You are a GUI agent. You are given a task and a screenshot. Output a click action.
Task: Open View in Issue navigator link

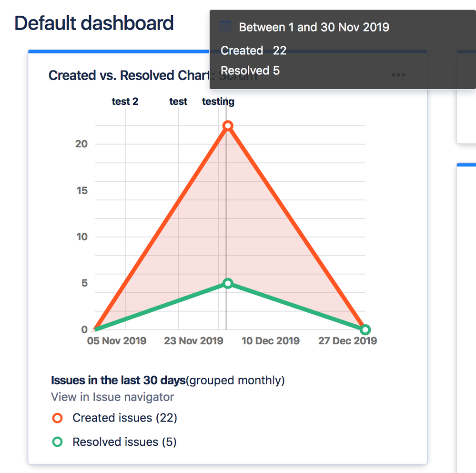coord(112,397)
